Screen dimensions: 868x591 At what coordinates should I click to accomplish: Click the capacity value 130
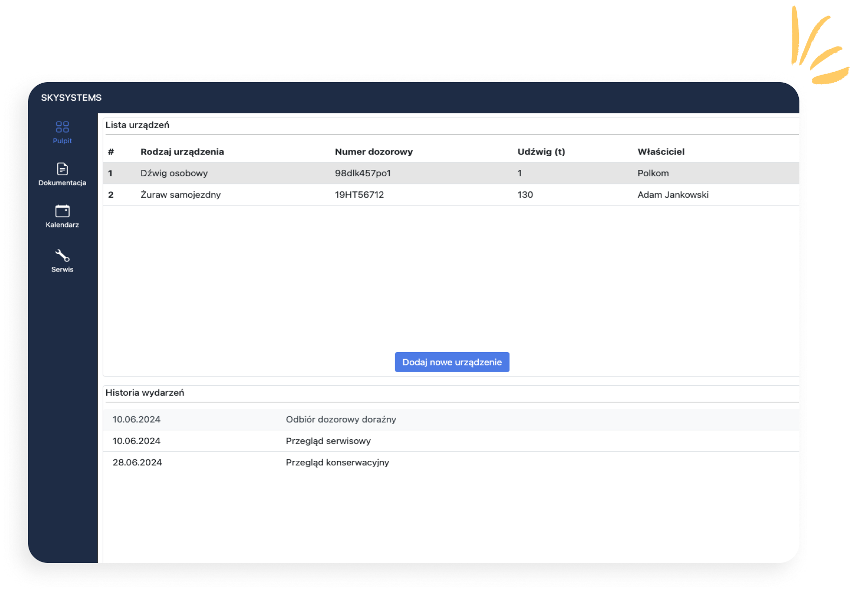[x=525, y=195]
